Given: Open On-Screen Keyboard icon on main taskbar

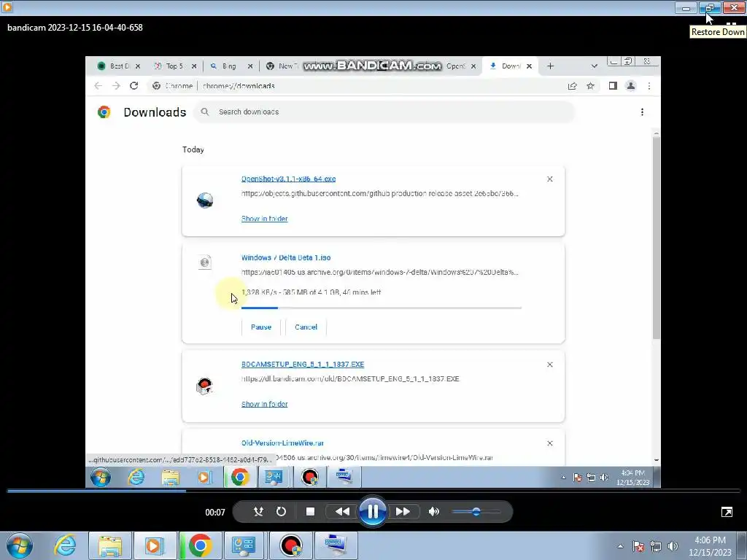Looking at the screenshot, I should coord(336,545).
